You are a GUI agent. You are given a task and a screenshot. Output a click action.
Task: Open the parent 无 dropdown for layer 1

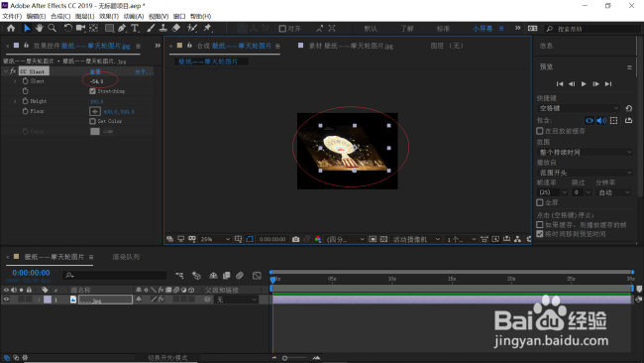pyautogui.click(x=236, y=300)
